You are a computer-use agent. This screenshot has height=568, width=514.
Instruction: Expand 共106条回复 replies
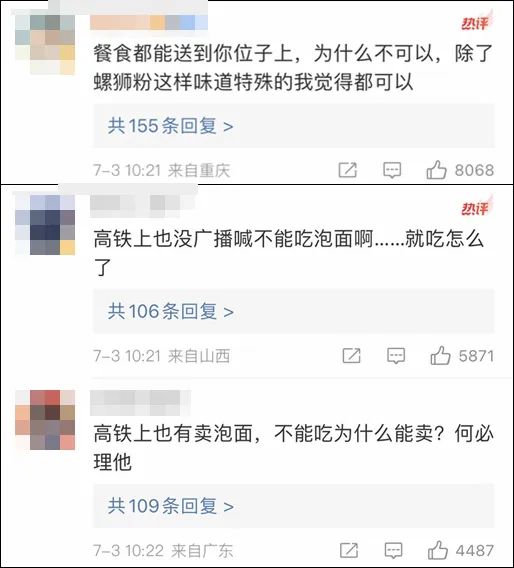click(294, 311)
